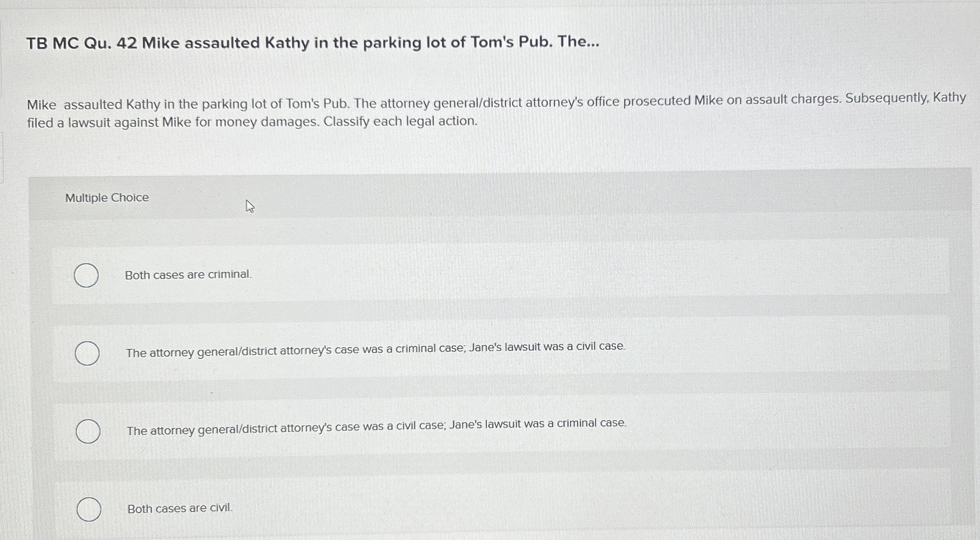Choose radio button for criminal case; civil lawsuit answer
Image resolution: width=980 pixels, height=540 pixels.
coord(87,353)
